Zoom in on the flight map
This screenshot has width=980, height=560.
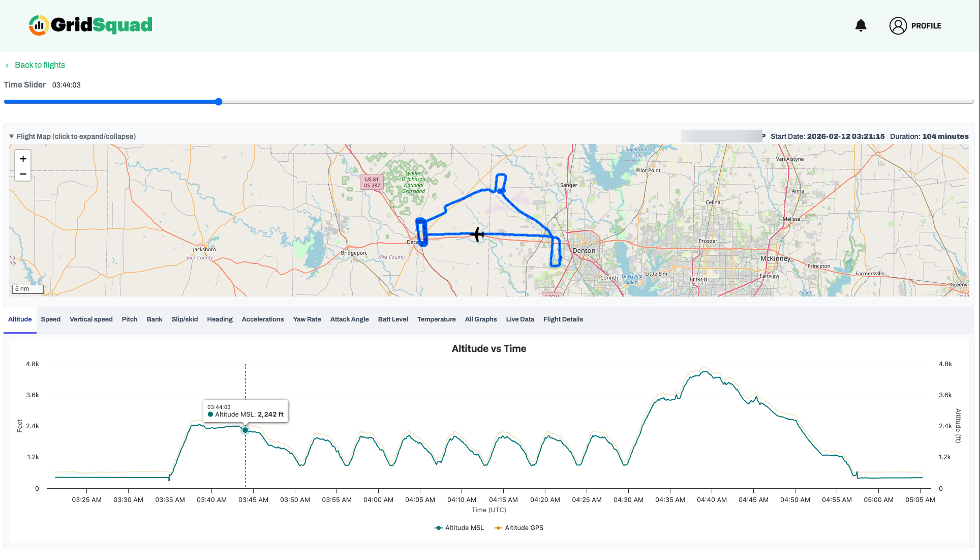(23, 158)
